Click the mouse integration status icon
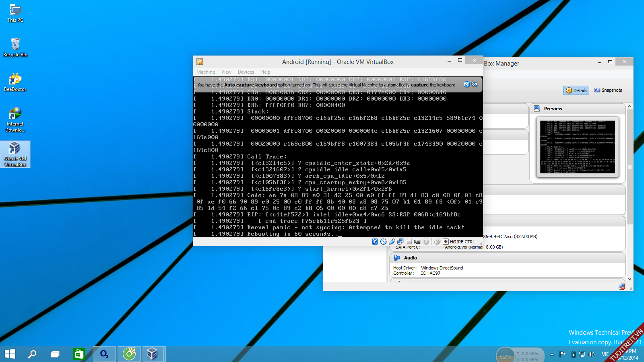 437,242
